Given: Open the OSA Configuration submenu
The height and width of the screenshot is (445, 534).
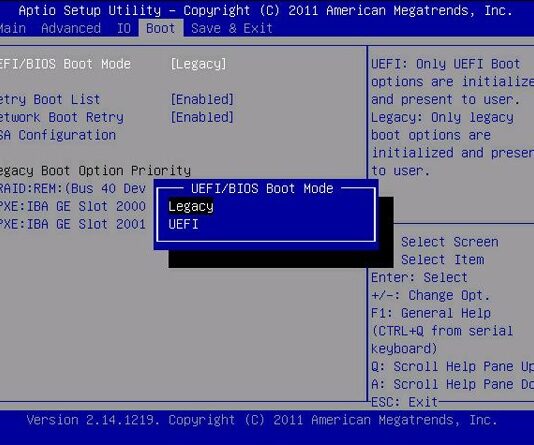Looking at the screenshot, I should pos(58,135).
